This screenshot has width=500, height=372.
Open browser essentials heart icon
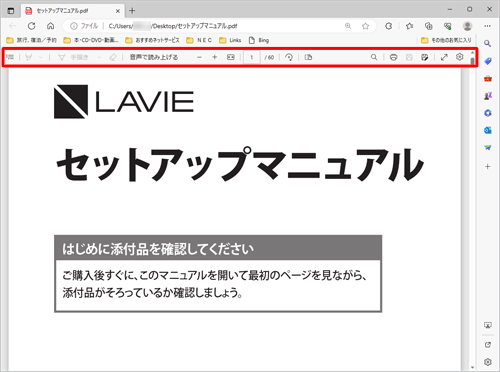tap(448, 26)
